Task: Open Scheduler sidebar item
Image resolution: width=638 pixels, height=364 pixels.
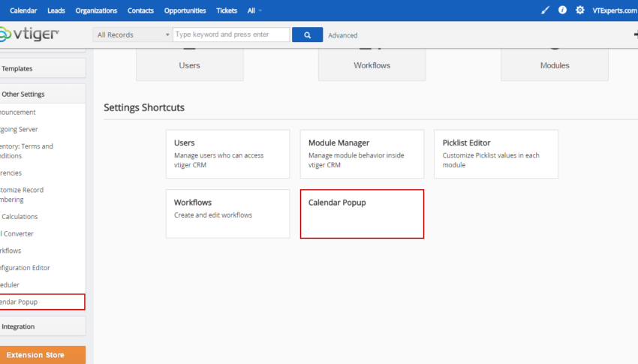Action: [10, 285]
